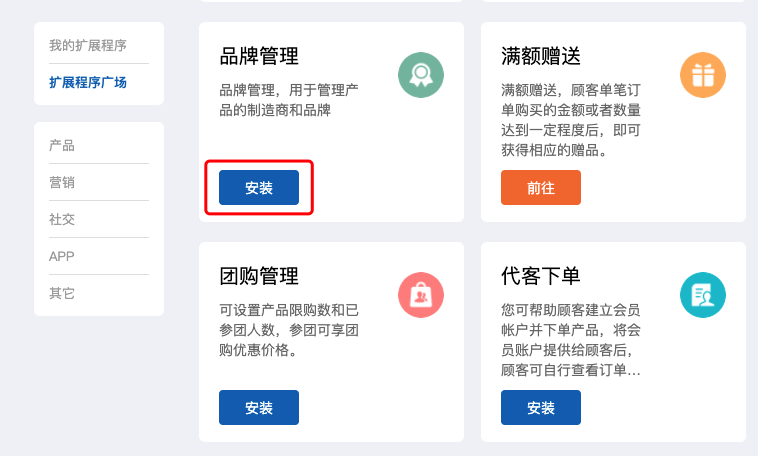Click the 代客下单 description text
The height and width of the screenshot is (456, 758).
tap(571, 340)
